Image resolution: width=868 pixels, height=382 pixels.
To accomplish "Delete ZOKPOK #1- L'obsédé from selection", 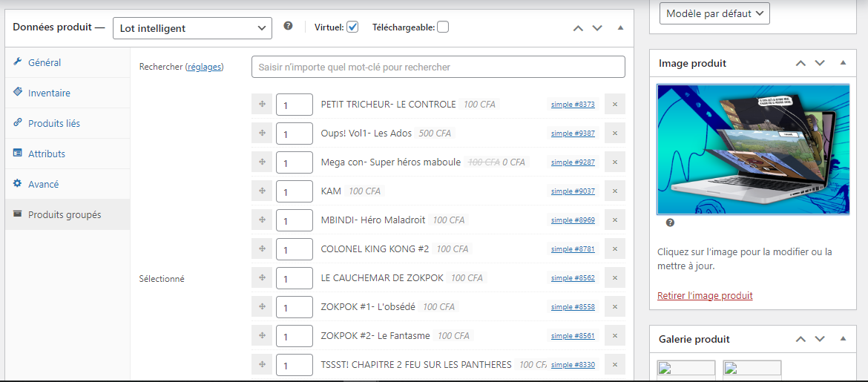I will [614, 307].
